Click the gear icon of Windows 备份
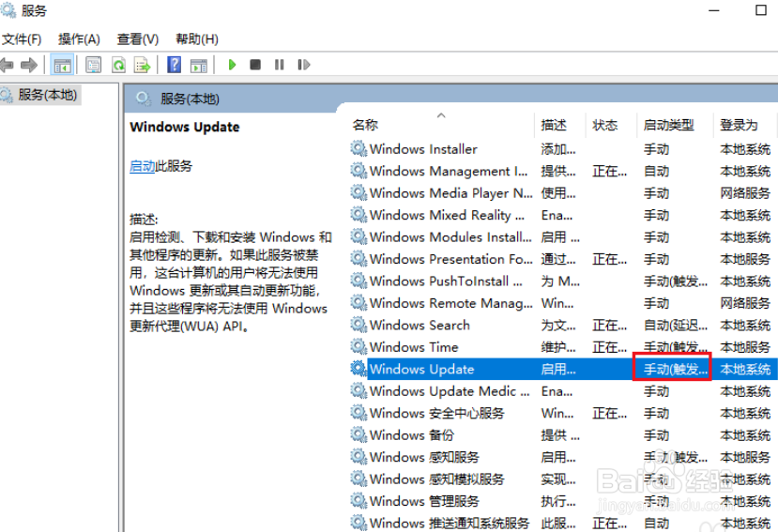 point(358,434)
